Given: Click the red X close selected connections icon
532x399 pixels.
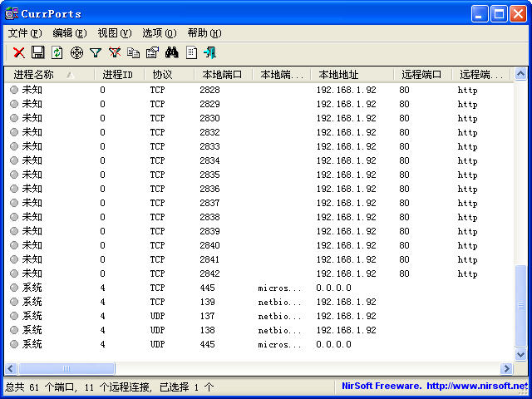Looking at the screenshot, I should [x=19, y=52].
